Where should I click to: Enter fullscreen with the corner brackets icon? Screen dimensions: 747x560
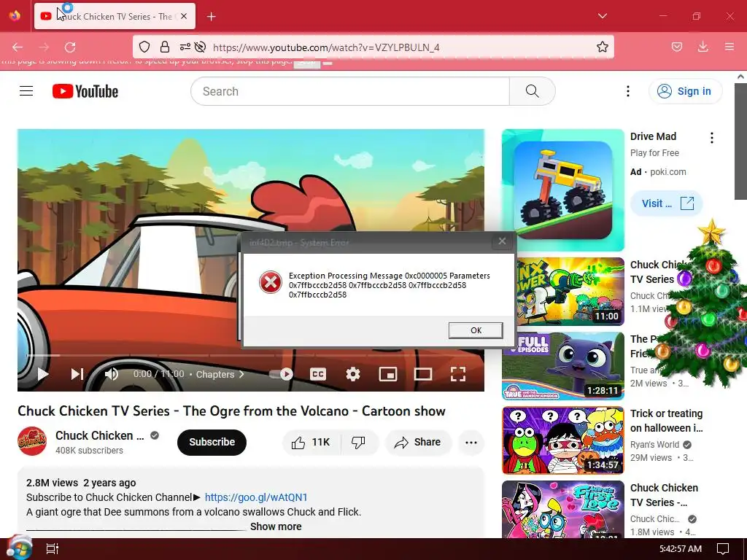click(x=458, y=374)
